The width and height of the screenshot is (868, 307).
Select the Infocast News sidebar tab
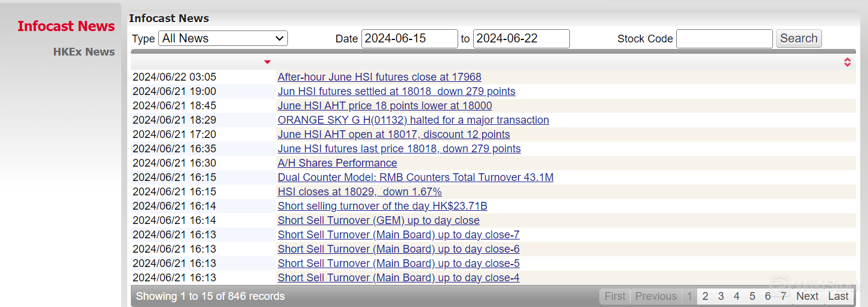pos(66,26)
